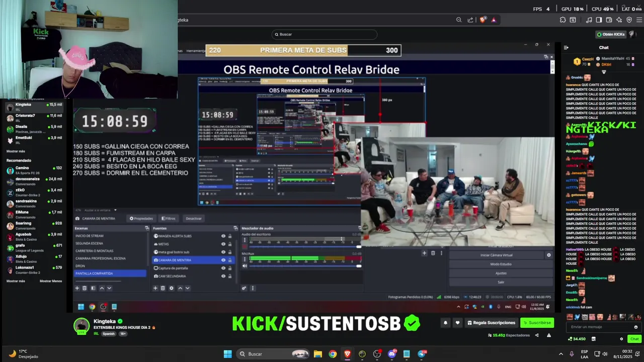Open advanced audio properties gear icon
This screenshot has height=362, width=644.
point(244,288)
